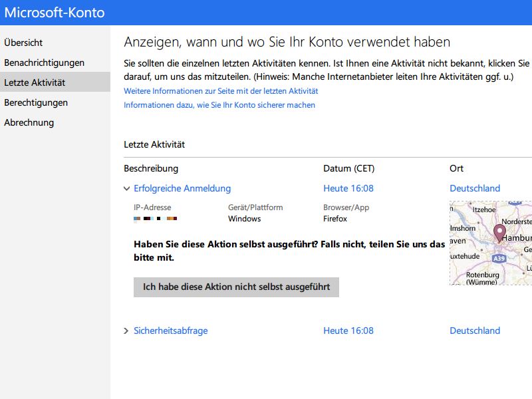Click Deutschland location of Sicherheitsabfrage

pyautogui.click(x=475, y=331)
